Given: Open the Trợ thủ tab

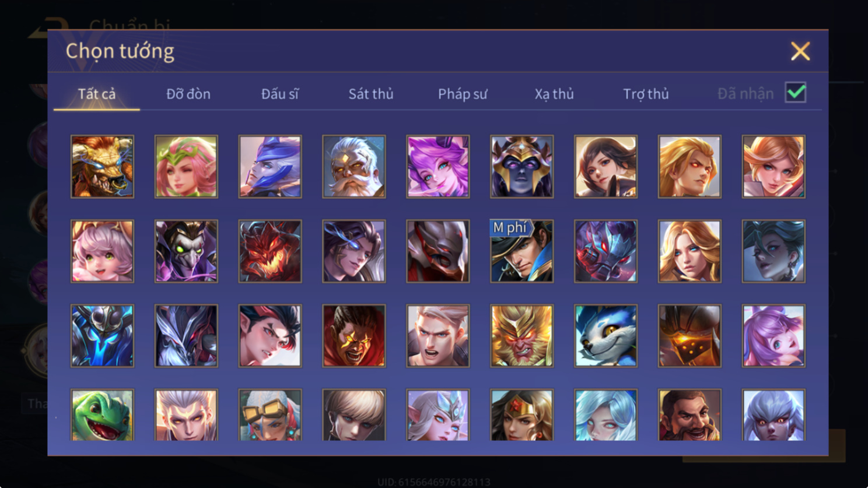Looking at the screenshot, I should (x=646, y=94).
